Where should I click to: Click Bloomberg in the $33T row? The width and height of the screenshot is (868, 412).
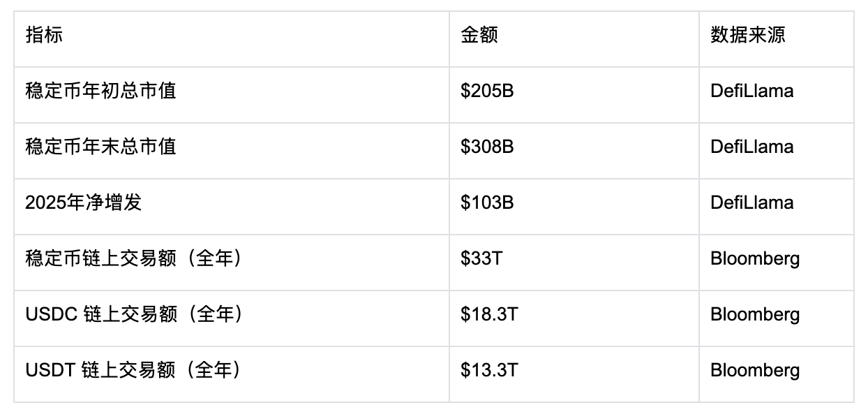(x=755, y=258)
